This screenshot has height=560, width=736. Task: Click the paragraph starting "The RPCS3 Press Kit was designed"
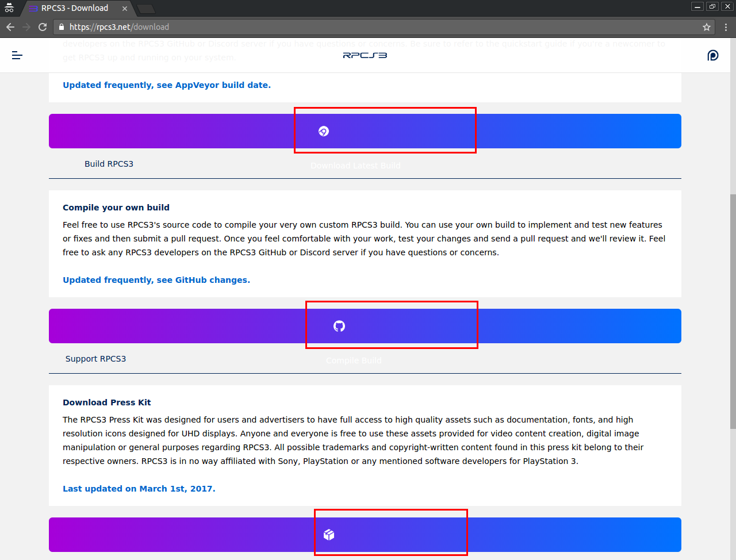click(x=353, y=440)
